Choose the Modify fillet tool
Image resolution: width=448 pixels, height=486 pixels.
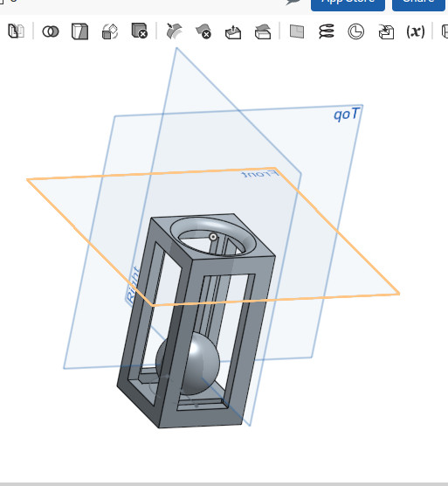click(174, 31)
